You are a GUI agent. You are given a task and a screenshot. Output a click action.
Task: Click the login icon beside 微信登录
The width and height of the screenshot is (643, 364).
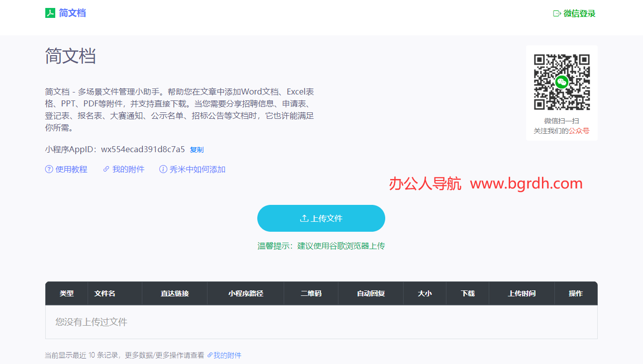(x=556, y=14)
